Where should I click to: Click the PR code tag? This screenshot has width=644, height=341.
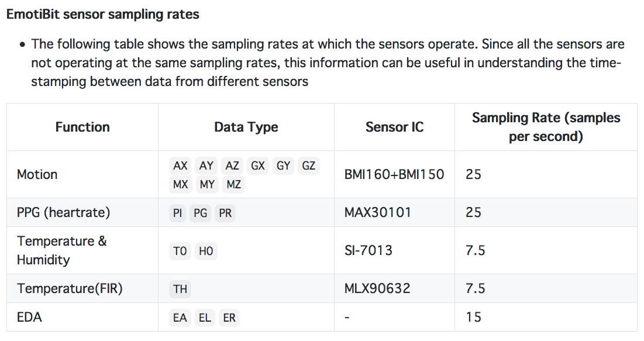click(x=225, y=213)
